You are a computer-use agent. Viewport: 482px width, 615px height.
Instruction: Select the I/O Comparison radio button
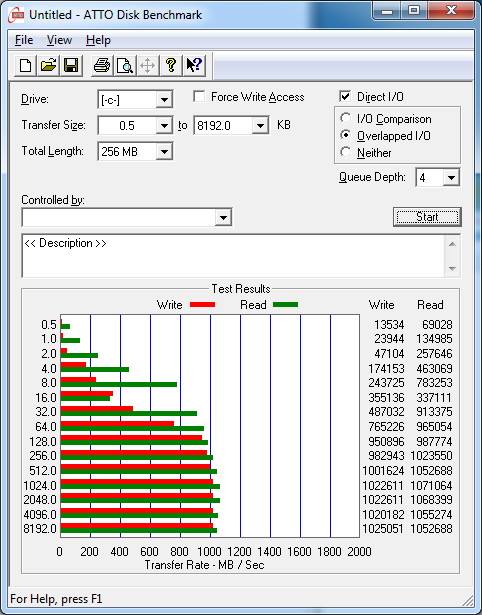[346, 118]
